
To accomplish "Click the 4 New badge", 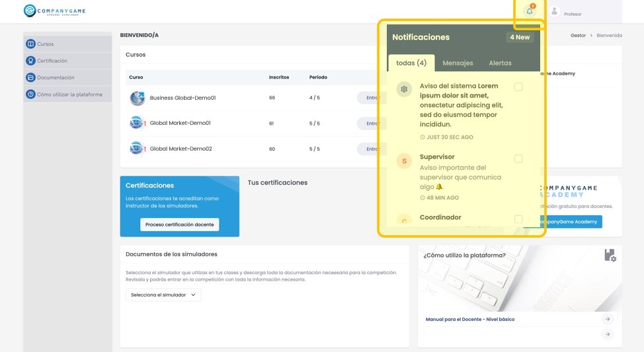I will click(520, 37).
